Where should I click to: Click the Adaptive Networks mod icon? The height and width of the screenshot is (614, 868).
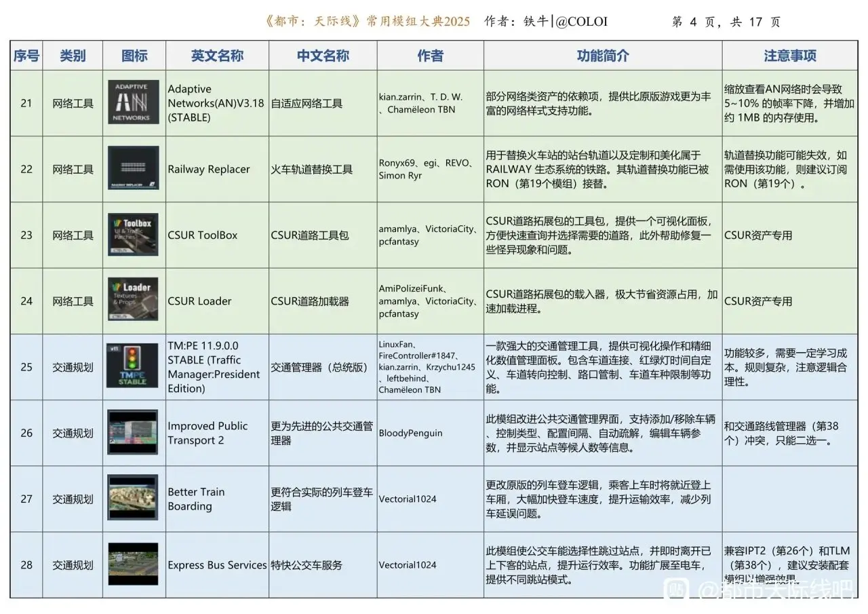134,102
